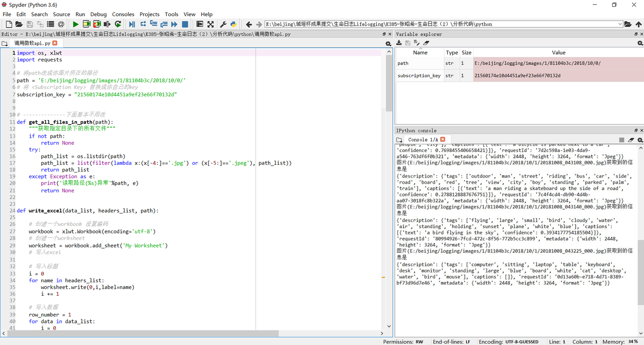644x345 pixels.
Task: Run the file with the green play button
Action: [x=76, y=24]
